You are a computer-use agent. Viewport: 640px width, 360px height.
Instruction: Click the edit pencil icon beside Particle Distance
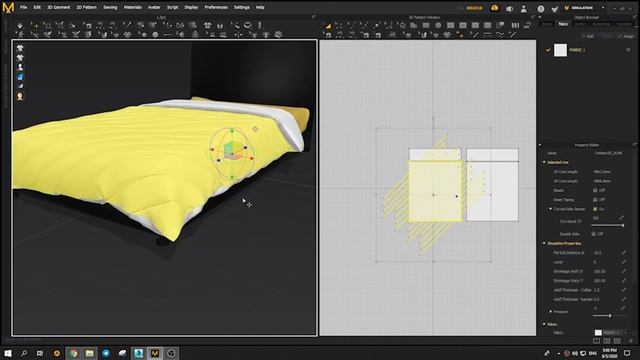click(x=623, y=253)
